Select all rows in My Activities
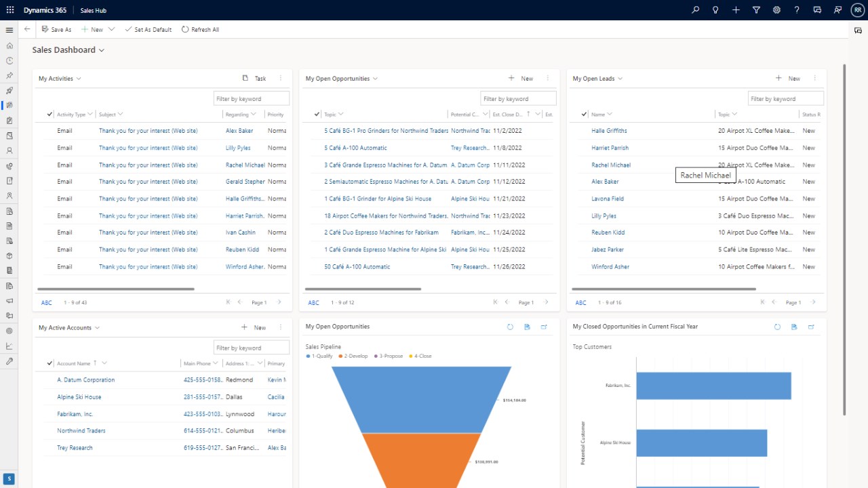Screen dimensions: 868x488 50,115
